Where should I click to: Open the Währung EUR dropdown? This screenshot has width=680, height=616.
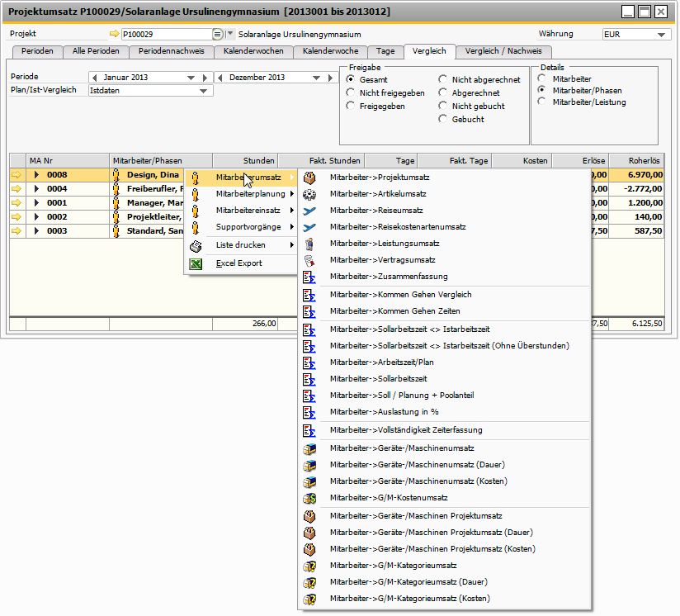click(661, 35)
